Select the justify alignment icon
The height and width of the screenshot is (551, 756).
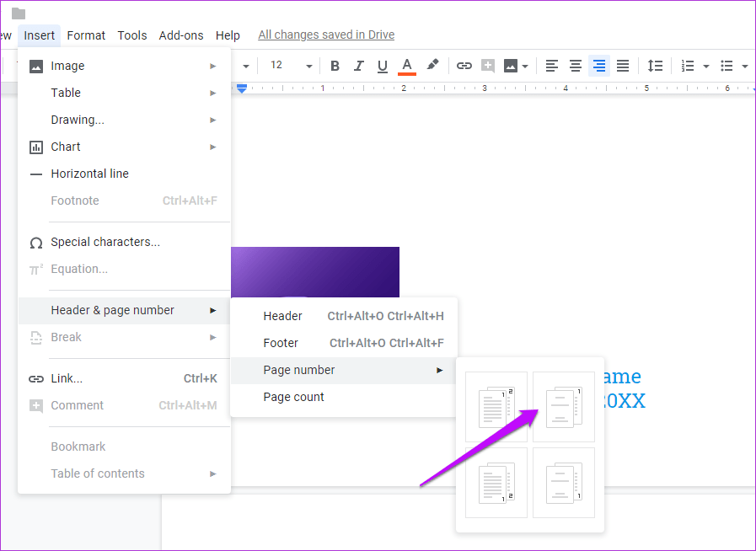point(623,66)
